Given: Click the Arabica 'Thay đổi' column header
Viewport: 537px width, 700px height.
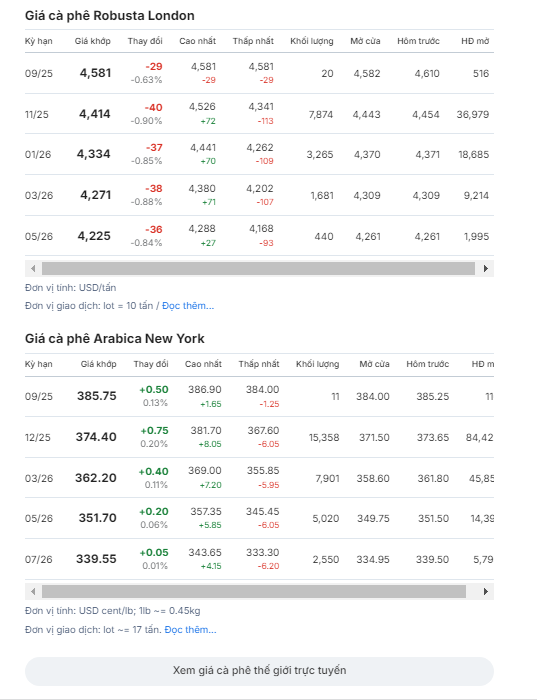Looking at the screenshot, I should coord(151,364).
